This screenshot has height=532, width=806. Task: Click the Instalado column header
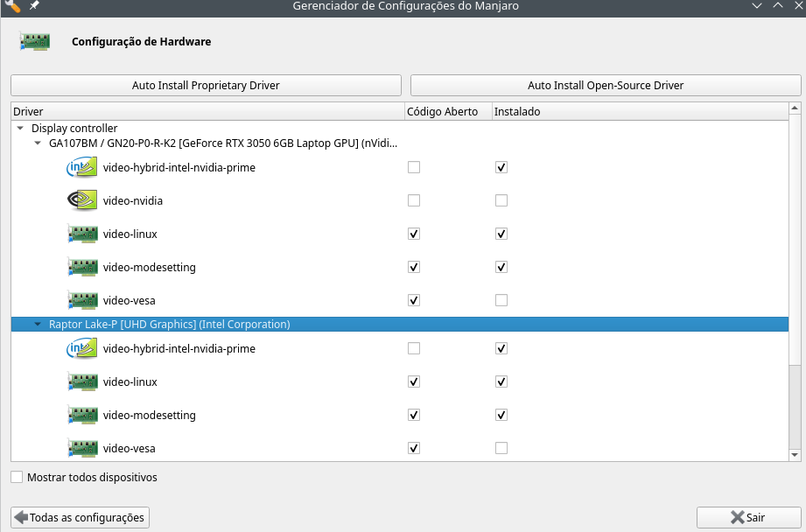[x=640, y=111]
